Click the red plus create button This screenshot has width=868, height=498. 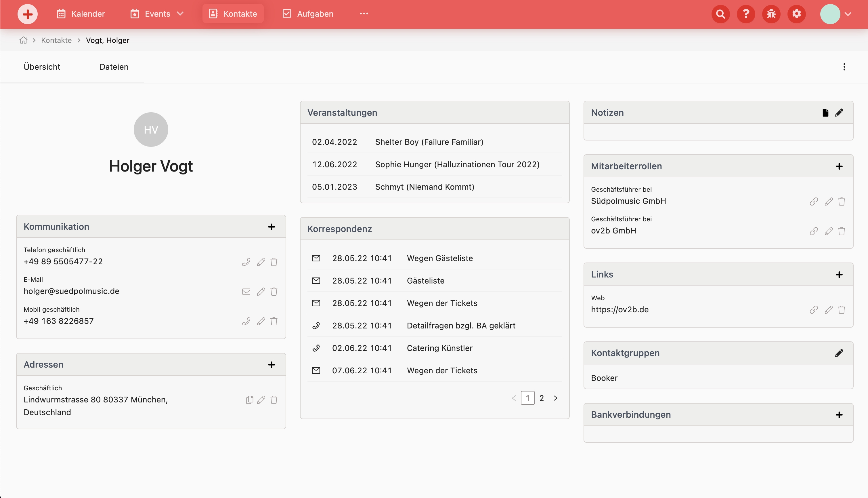pos(27,14)
